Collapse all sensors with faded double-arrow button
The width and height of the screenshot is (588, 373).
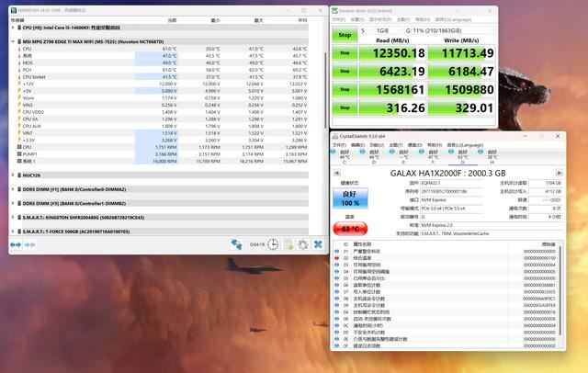pyautogui.click(x=29, y=244)
